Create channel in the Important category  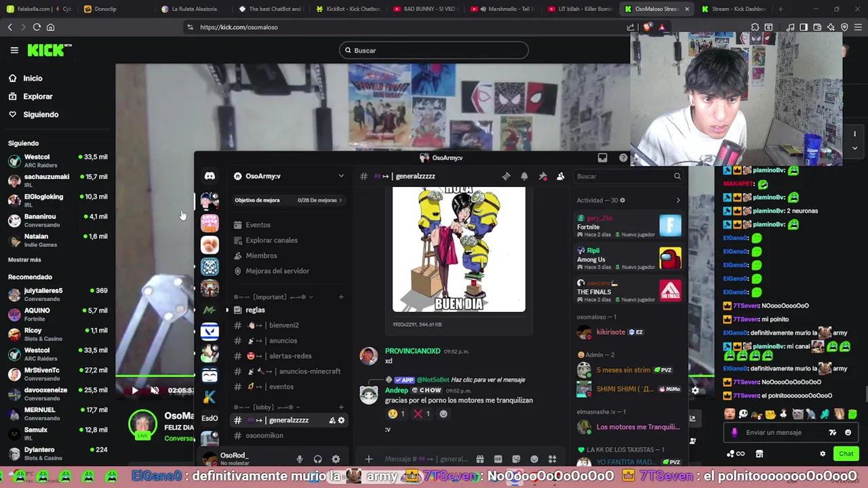click(x=341, y=297)
